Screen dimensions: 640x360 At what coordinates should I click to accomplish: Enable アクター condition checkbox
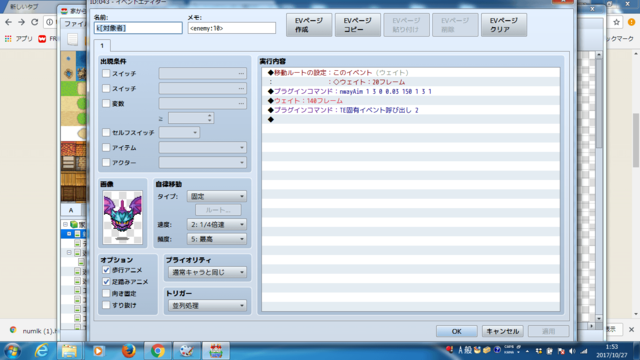click(106, 162)
